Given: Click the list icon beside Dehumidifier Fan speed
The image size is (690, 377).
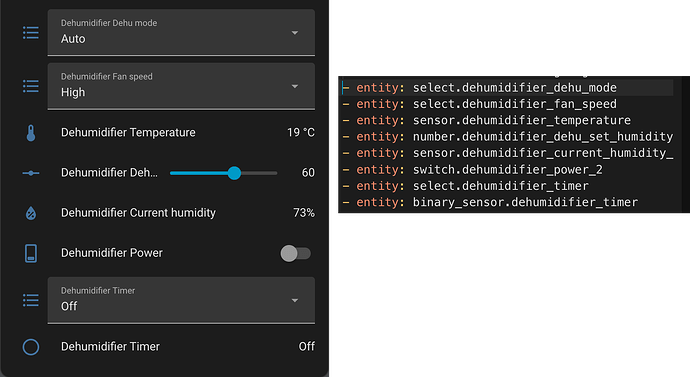Looking at the screenshot, I should coord(31,86).
